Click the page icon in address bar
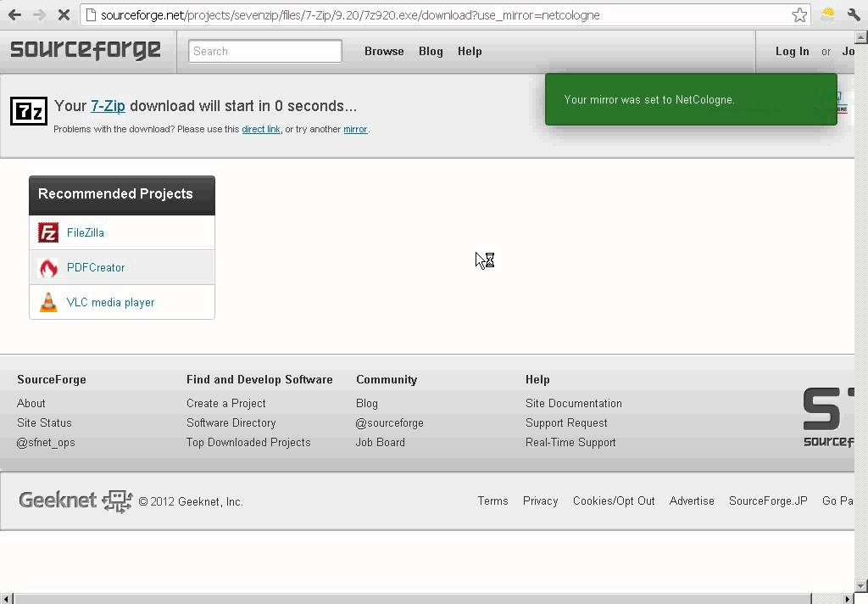Viewport: 868px width, 604px height. [x=91, y=15]
